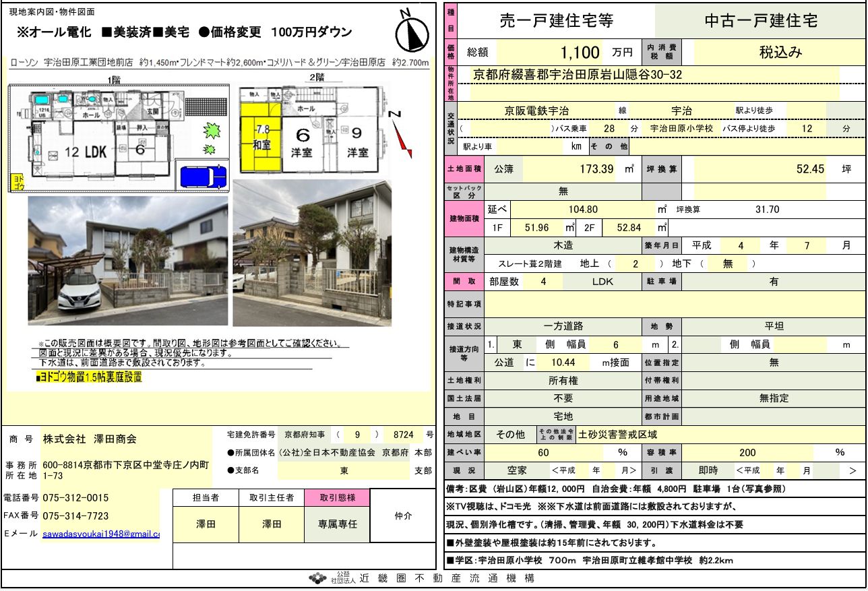Click the 土砂災害警戒区域 restriction text
This screenshot has width=868, height=591.
[617, 435]
